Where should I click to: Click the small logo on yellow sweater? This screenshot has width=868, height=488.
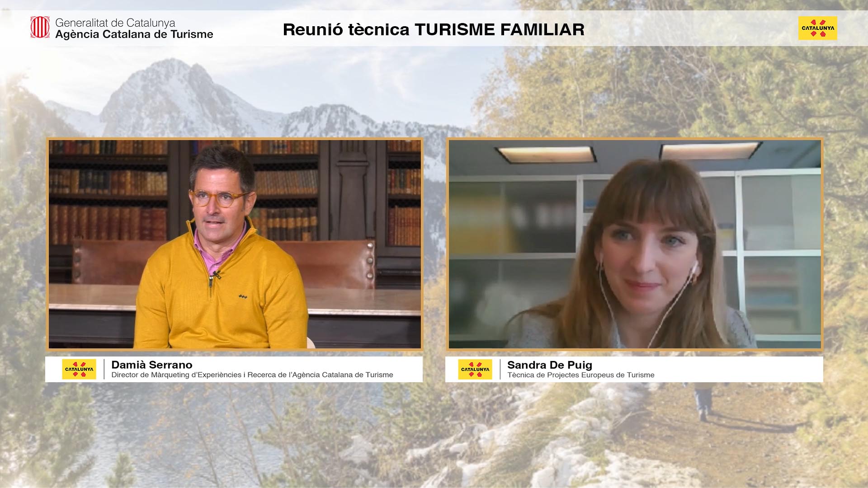click(243, 297)
